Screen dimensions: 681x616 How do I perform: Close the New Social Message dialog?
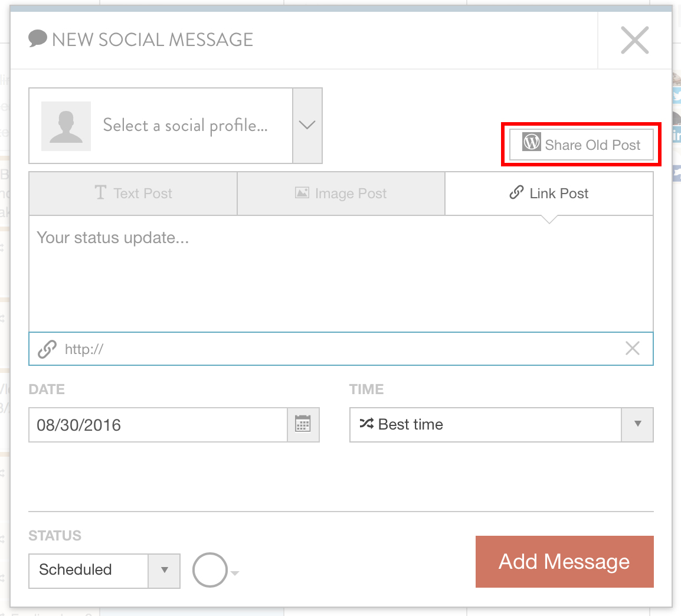pyautogui.click(x=634, y=40)
